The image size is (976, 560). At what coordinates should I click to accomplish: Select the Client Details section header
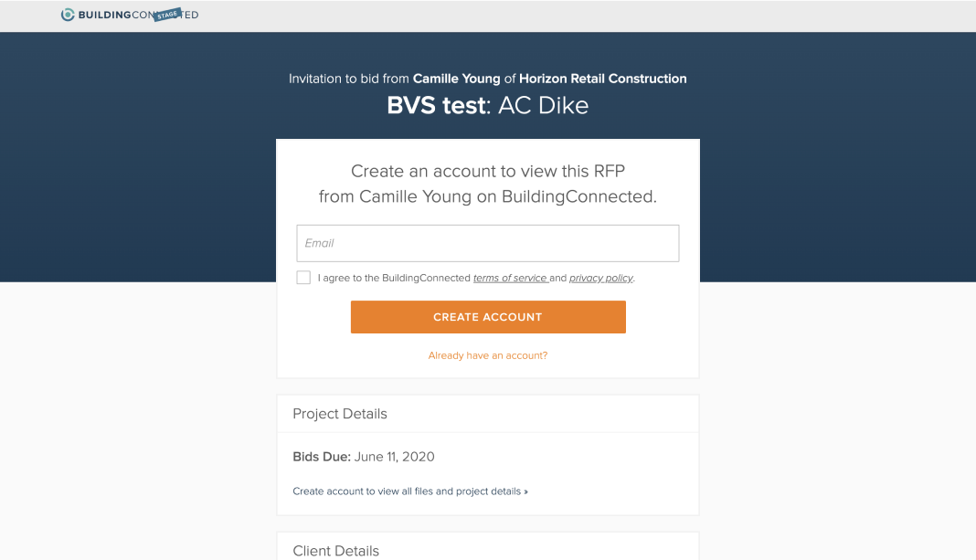click(335, 551)
